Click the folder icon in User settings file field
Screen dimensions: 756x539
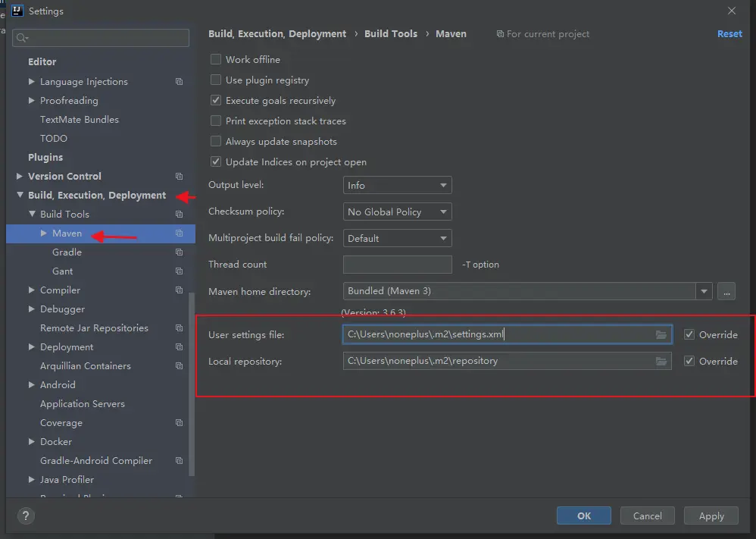[x=661, y=334]
